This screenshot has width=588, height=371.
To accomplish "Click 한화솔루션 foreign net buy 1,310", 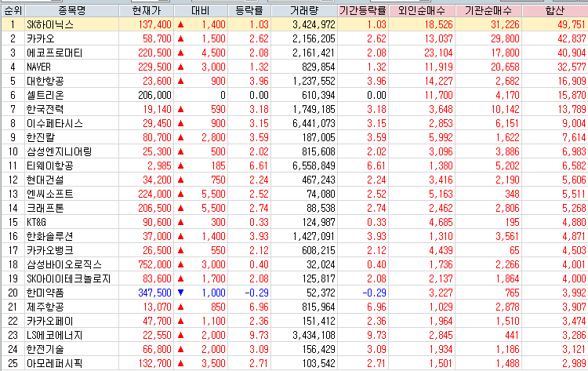I will (441, 236).
